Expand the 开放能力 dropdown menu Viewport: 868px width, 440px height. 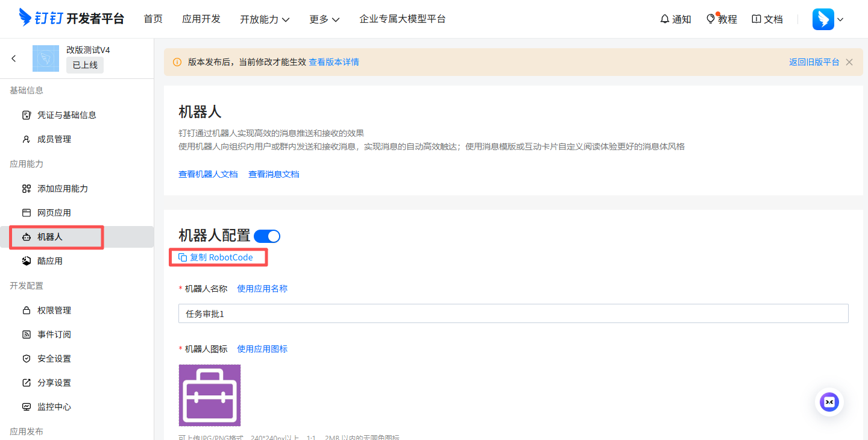tap(265, 19)
